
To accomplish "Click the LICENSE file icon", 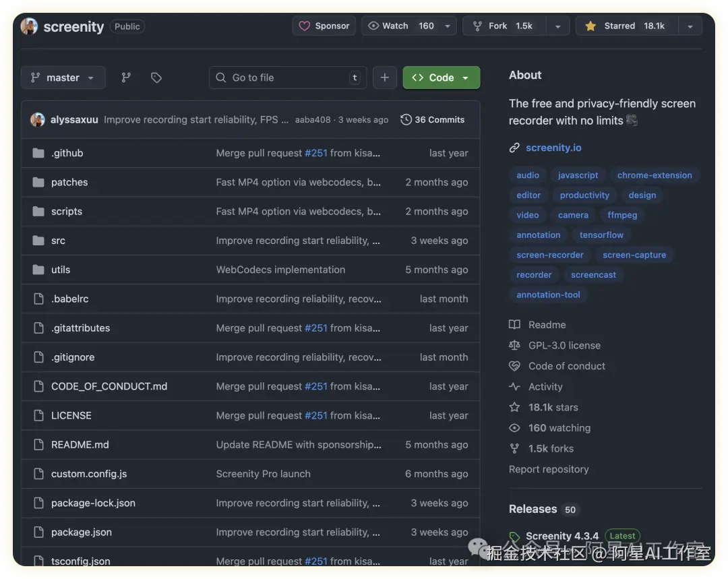I will pos(38,416).
